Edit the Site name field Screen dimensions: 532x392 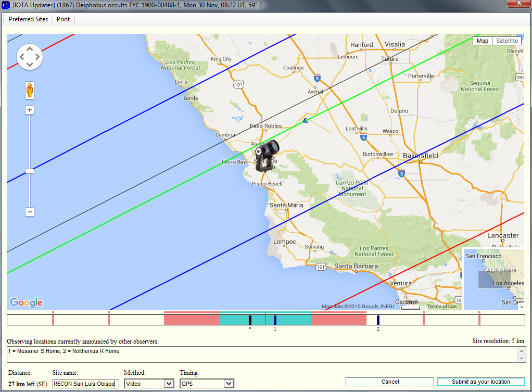[85, 384]
